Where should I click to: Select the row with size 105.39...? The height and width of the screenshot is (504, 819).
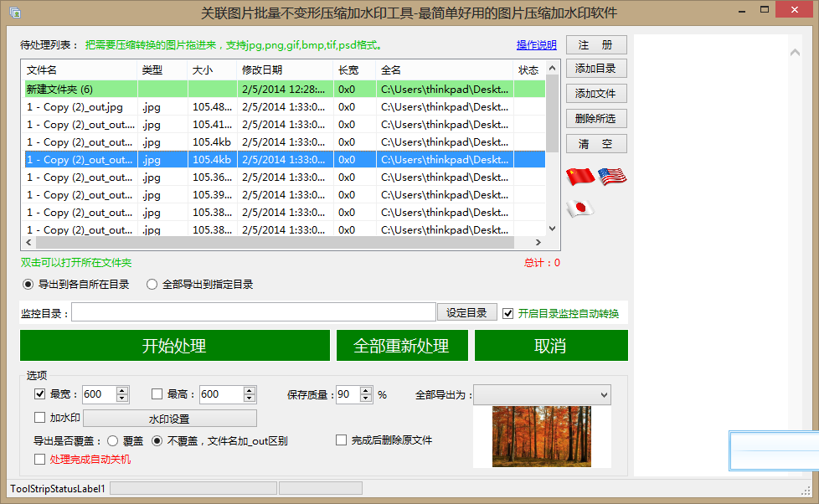click(285, 195)
